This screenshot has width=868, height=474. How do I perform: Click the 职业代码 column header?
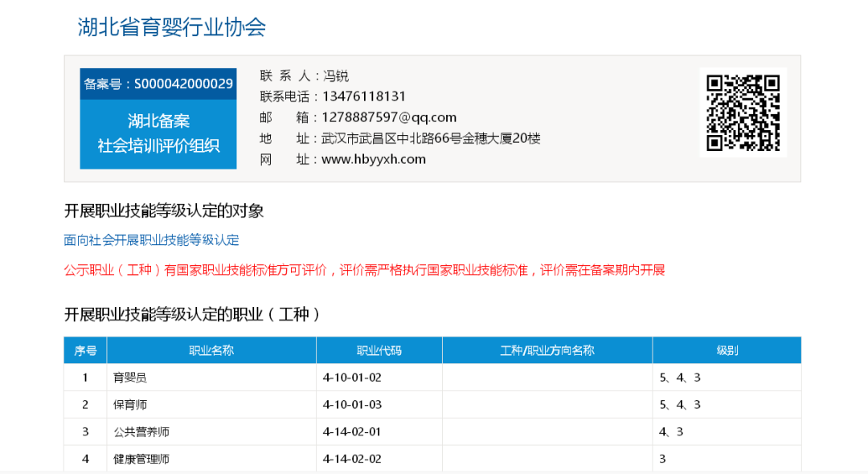coord(379,350)
